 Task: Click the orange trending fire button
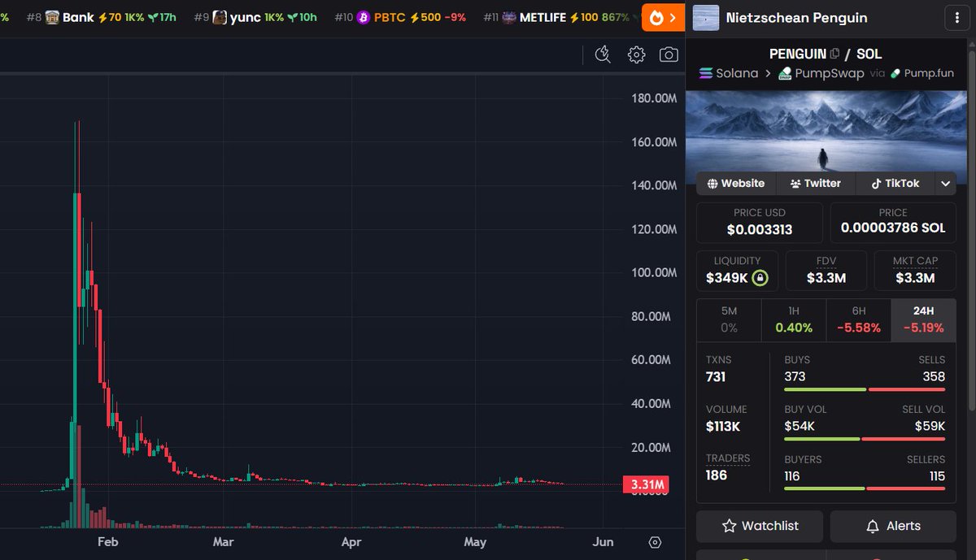tap(664, 17)
